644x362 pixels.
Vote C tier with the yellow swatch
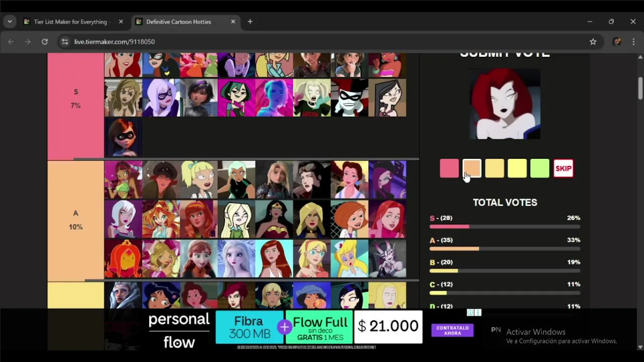pos(517,168)
